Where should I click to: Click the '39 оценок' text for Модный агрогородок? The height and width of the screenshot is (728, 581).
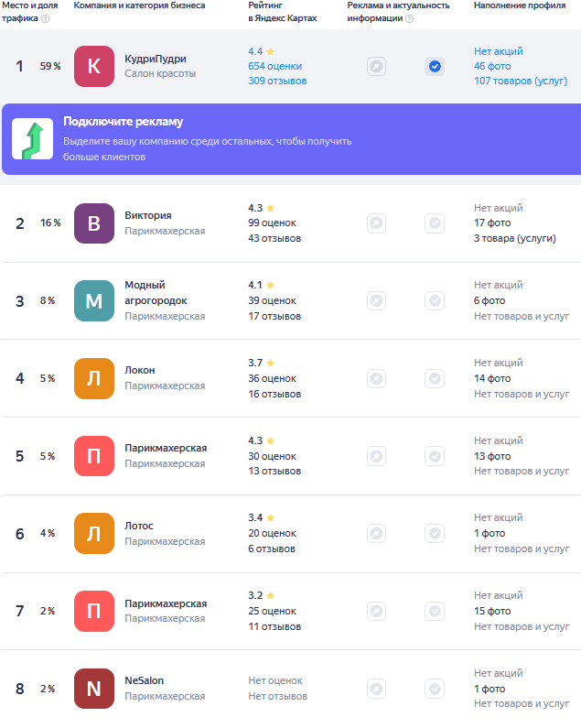click(272, 301)
